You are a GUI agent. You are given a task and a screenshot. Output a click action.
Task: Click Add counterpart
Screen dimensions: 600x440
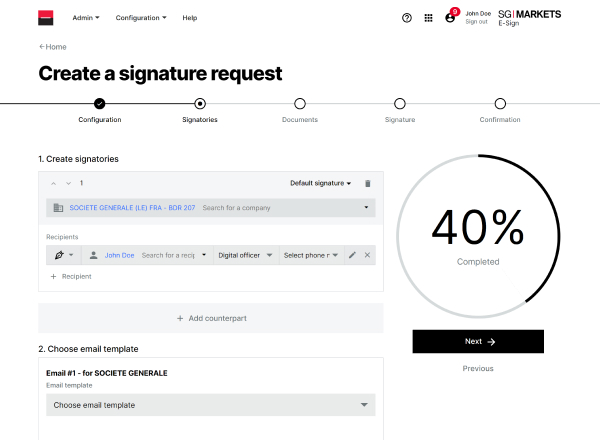[211, 318]
